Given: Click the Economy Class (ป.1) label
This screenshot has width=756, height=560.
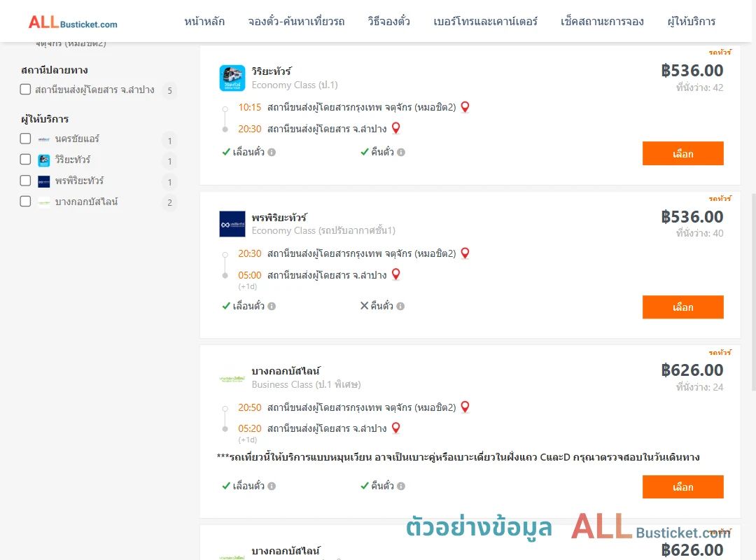Looking at the screenshot, I should [x=295, y=85].
